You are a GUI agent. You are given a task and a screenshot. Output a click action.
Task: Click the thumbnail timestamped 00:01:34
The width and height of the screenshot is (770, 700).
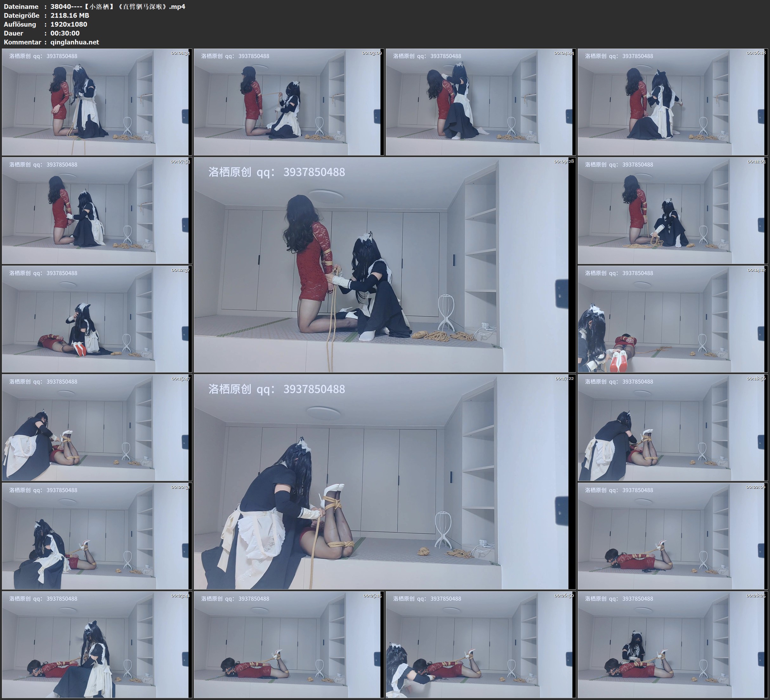(96, 102)
